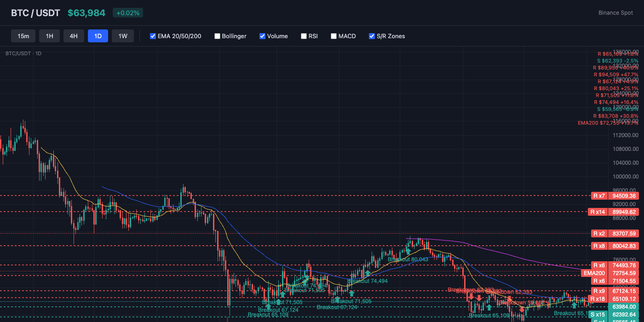
Task: Click the BTC / USDT pair title
Action: pos(35,13)
